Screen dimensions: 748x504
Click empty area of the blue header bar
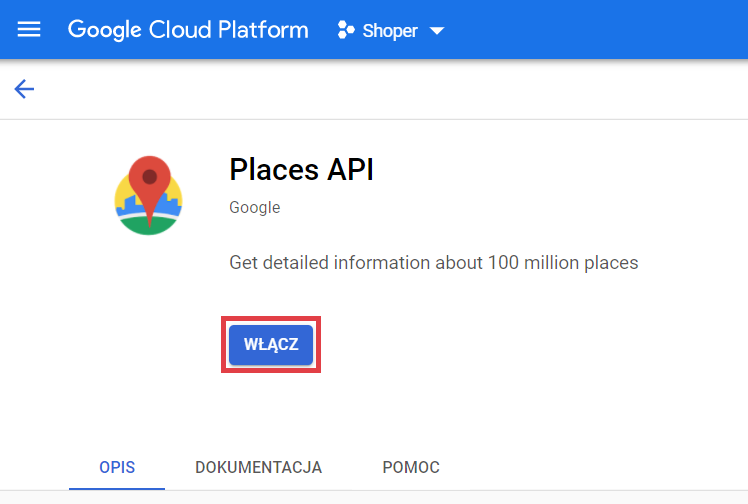point(600,30)
